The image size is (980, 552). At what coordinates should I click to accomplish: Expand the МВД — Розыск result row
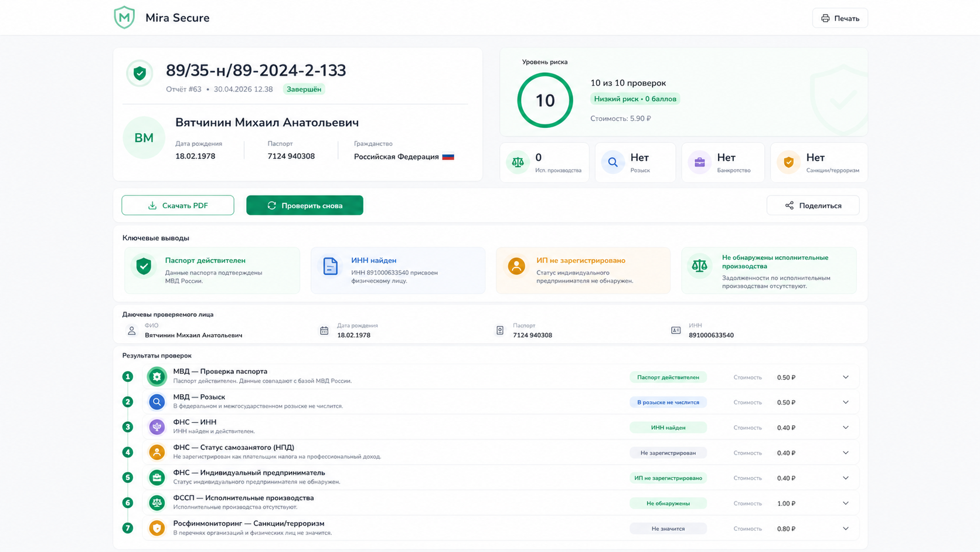(846, 402)
